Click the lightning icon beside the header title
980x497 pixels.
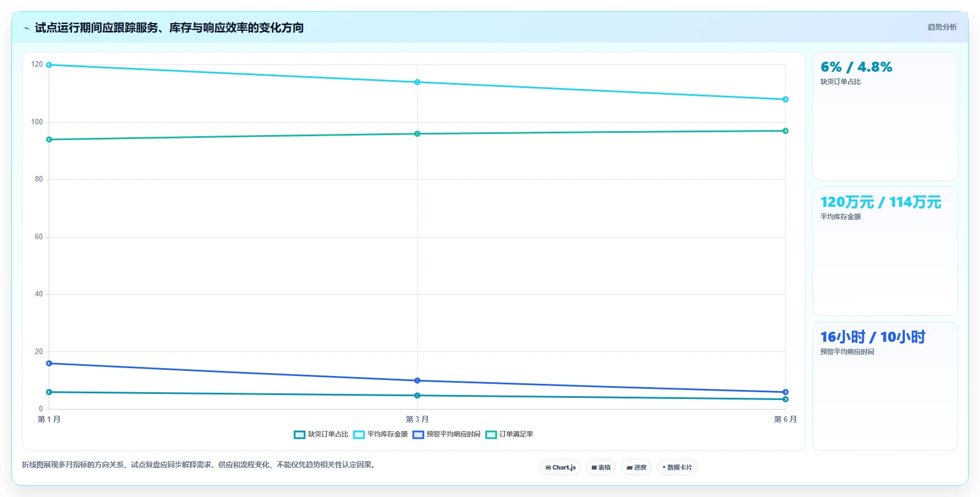pos(26,28)
